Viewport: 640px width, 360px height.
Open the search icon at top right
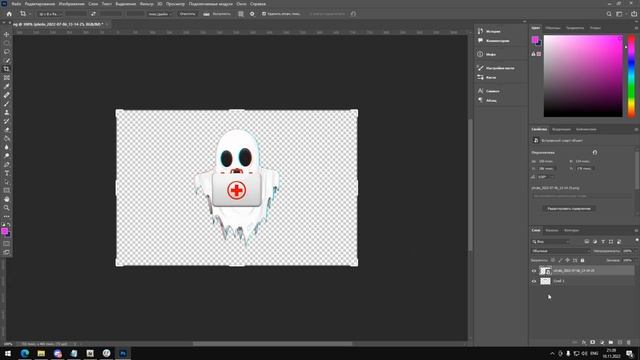[609, 14]
